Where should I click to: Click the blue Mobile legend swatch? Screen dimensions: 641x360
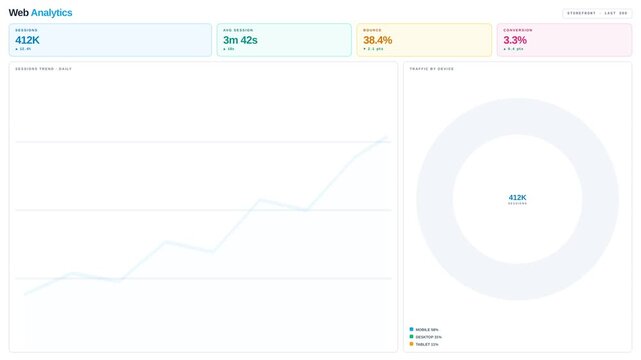pyautogui.click(x=411, y=329)
